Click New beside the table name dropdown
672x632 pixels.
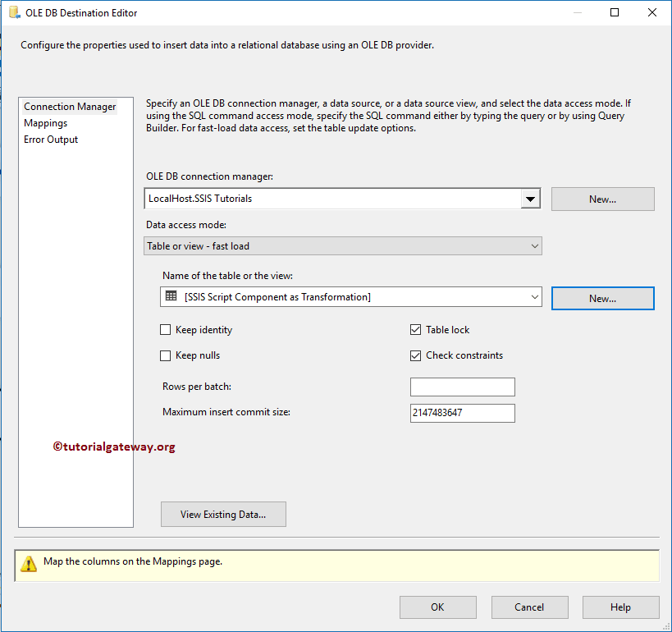[x=602, y=298]
